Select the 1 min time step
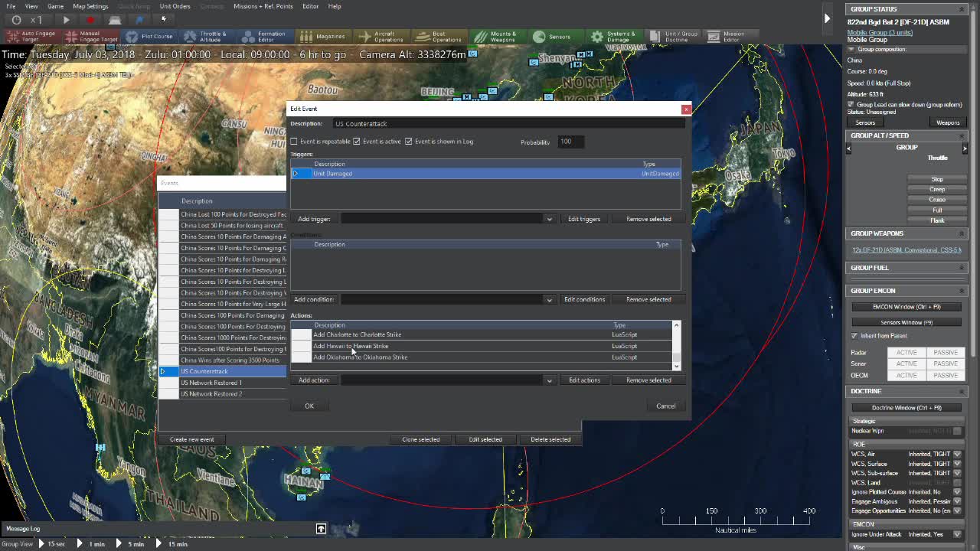 point(92,543)
